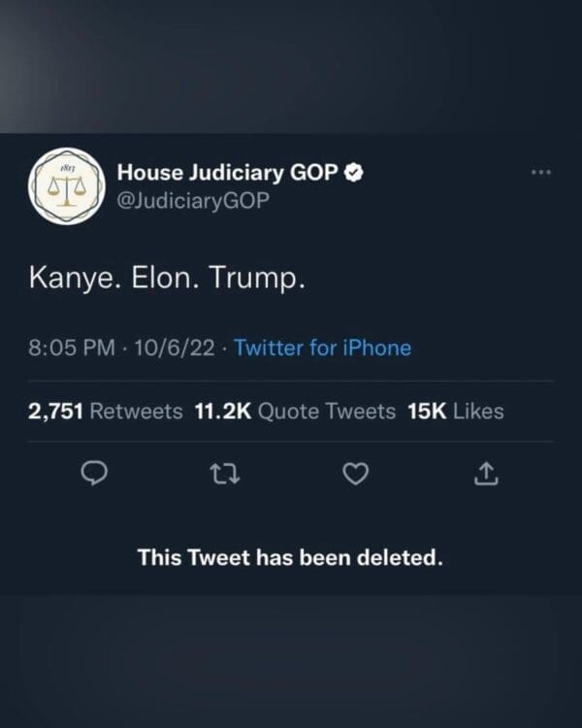Click the "This Tweet has been deleted" notice
This screenshot has height=728, width=582.
(290, 557)
